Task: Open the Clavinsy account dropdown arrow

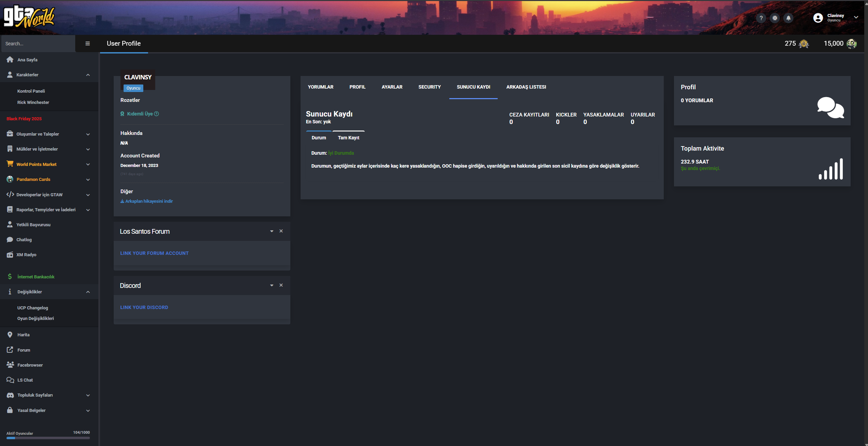Action: click(x=856, y=17)
